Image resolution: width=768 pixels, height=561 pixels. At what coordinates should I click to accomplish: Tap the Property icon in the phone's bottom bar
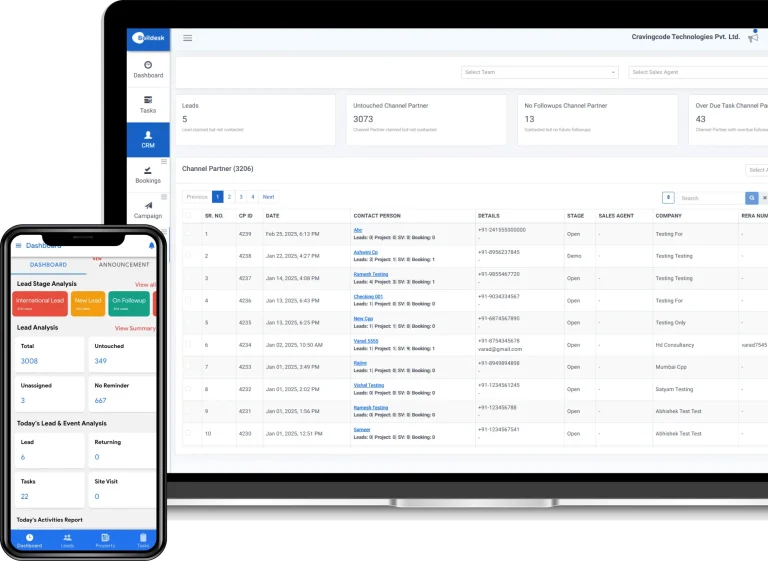point(105,540)
